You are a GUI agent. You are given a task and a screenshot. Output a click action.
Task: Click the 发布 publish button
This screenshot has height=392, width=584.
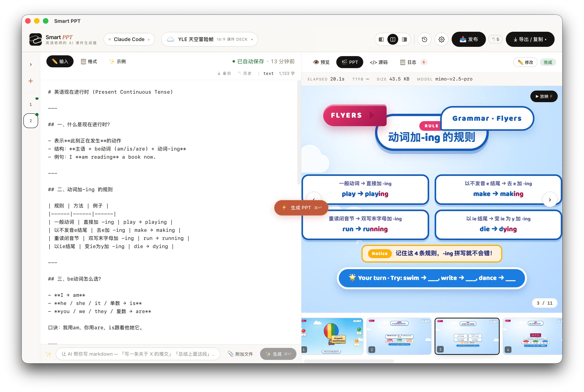(468, 39)
